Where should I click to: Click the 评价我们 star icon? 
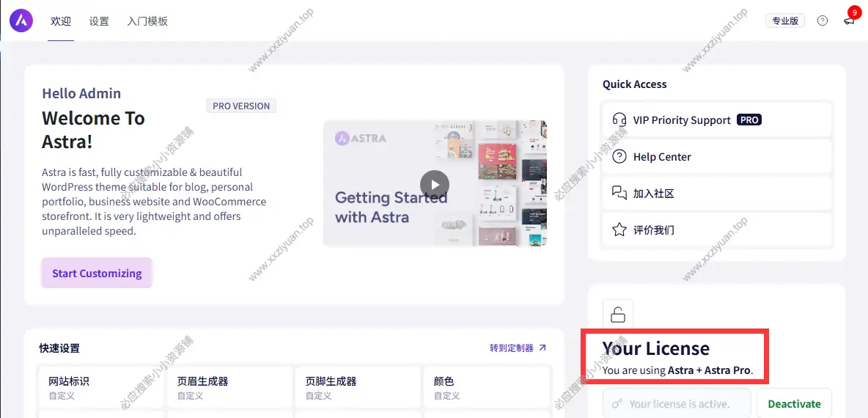click(619, 230)
